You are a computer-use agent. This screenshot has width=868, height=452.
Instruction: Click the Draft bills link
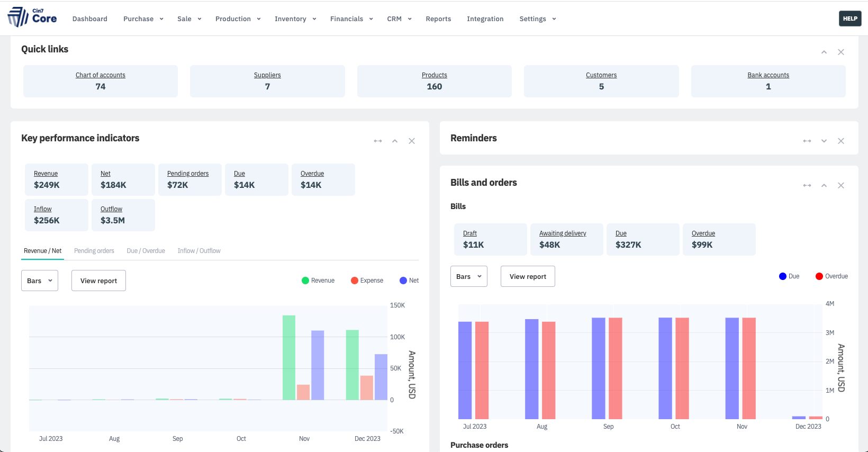point(470,233)
